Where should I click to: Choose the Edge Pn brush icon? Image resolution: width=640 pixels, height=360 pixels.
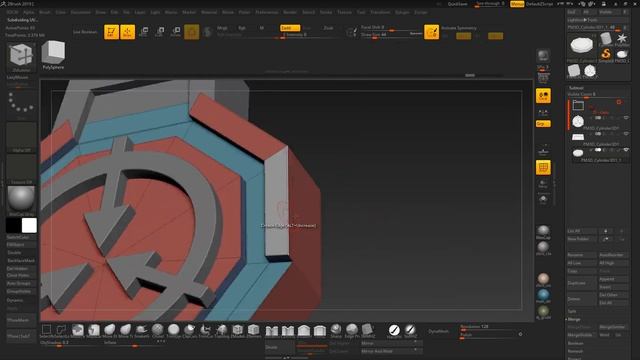click(351, 330)
